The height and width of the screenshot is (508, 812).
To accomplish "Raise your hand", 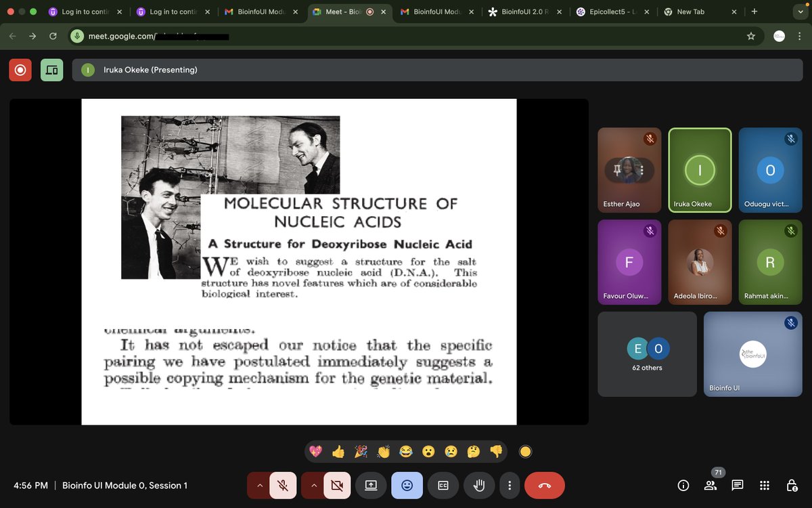I will 479,485.
